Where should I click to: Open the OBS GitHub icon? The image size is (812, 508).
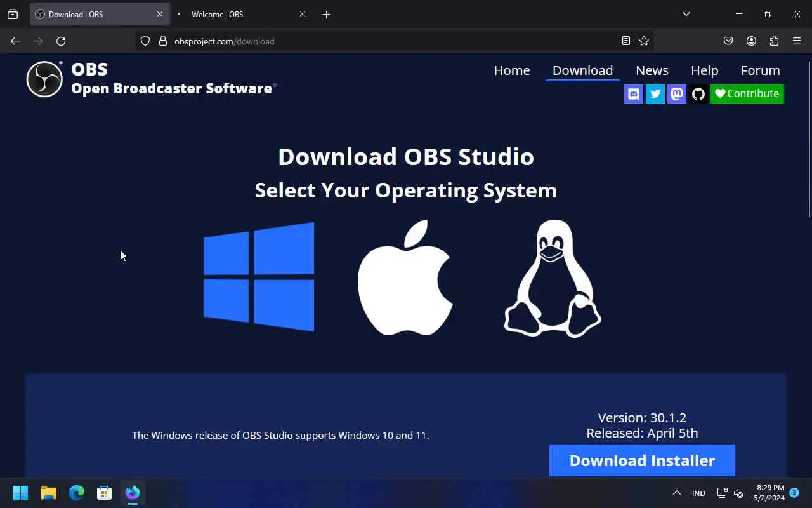[698, 94]
